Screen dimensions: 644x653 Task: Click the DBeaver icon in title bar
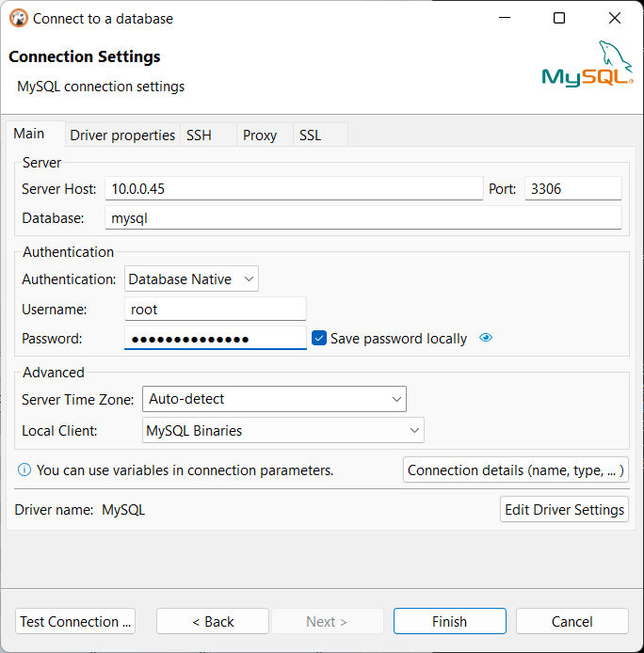[x=18, y=18]
